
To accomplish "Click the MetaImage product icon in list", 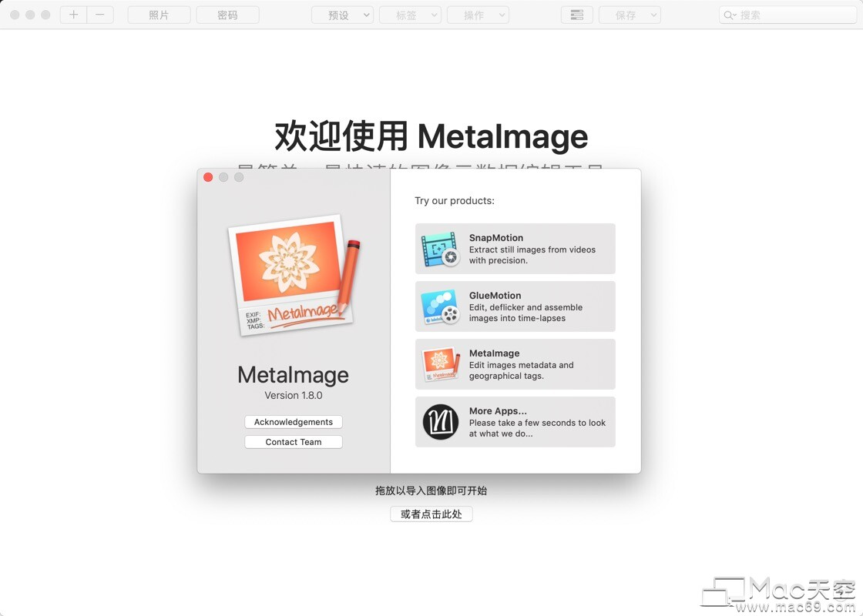I will point(440,364).
